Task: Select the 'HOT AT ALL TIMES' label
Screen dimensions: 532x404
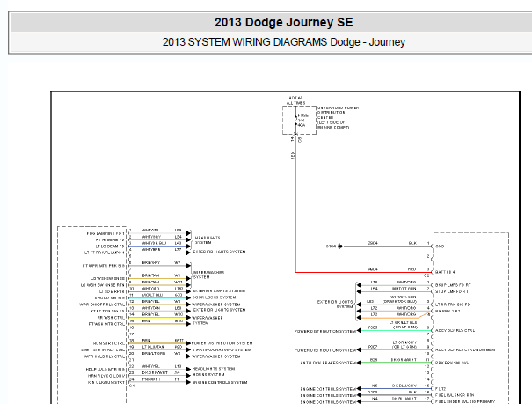Action: [295, 100]
